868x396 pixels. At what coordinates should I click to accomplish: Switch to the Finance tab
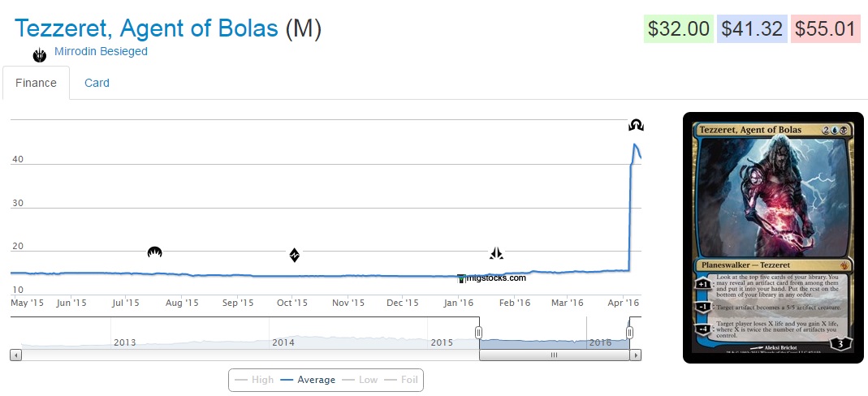click(x=36, y=83)
